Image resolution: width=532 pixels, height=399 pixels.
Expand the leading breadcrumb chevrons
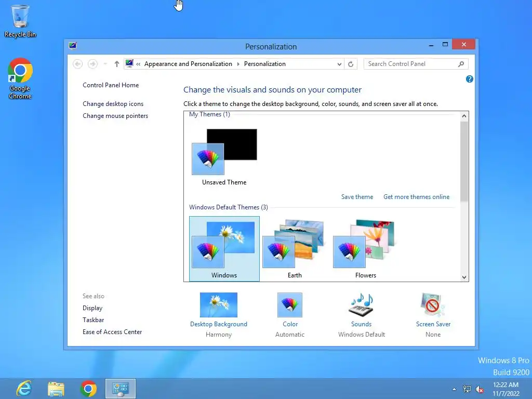tap(138, 64)
